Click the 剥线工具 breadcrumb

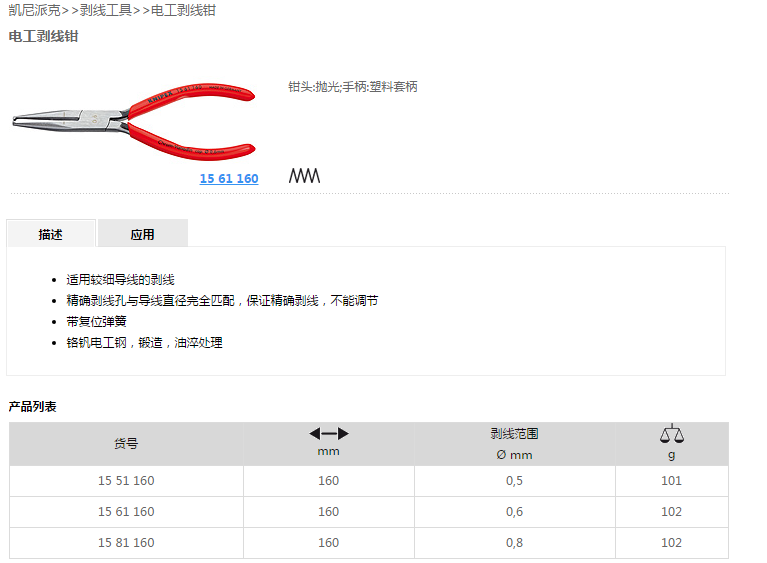(x=106, y=10)
